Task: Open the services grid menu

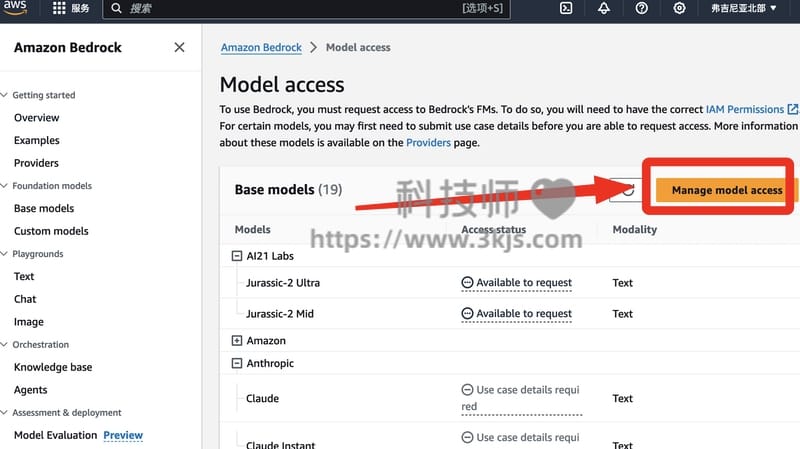Action: tap(59, 8)
